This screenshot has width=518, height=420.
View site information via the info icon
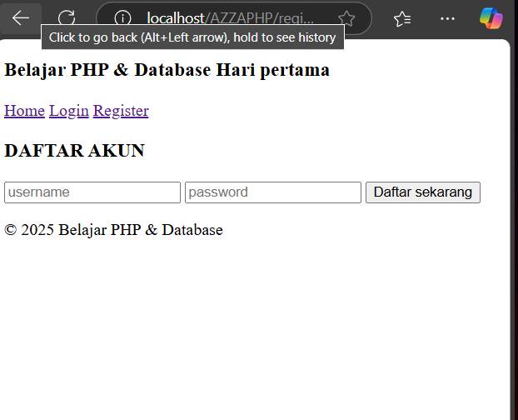pyautogui.click(x=122, y=17)
